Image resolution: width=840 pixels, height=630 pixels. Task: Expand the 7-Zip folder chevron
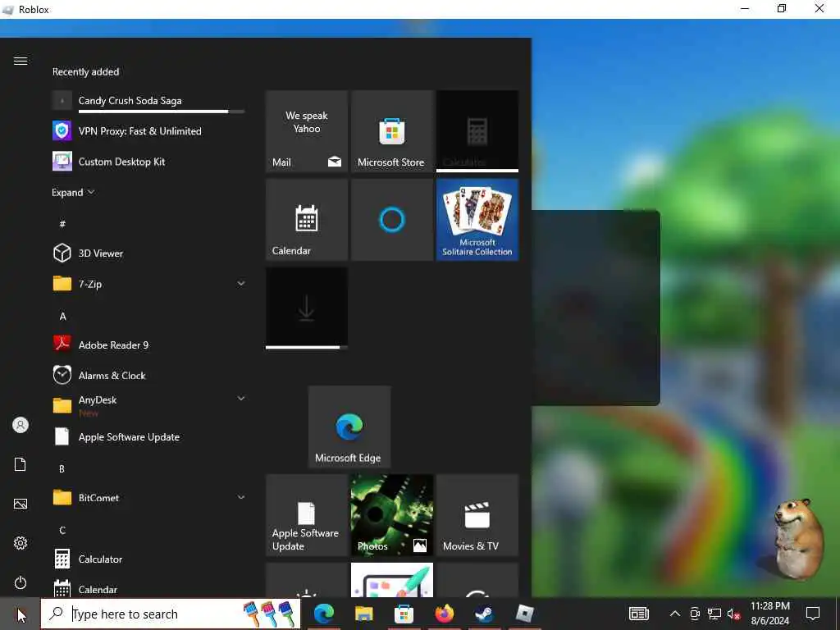point(241,283)
